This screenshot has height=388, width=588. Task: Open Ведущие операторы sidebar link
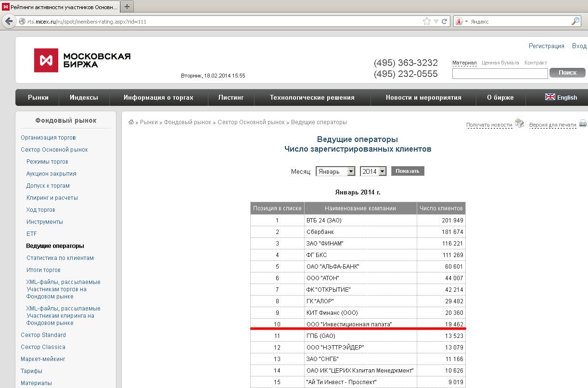click(x=55, y=246)
